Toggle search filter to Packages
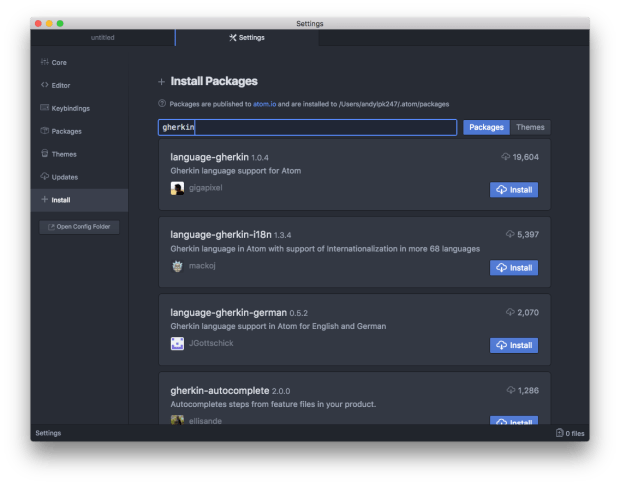 tap(486, 128)
